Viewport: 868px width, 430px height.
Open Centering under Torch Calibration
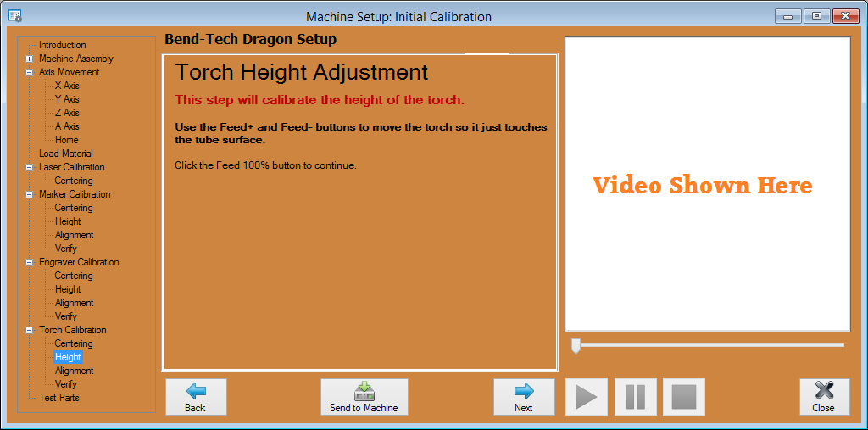74,343
